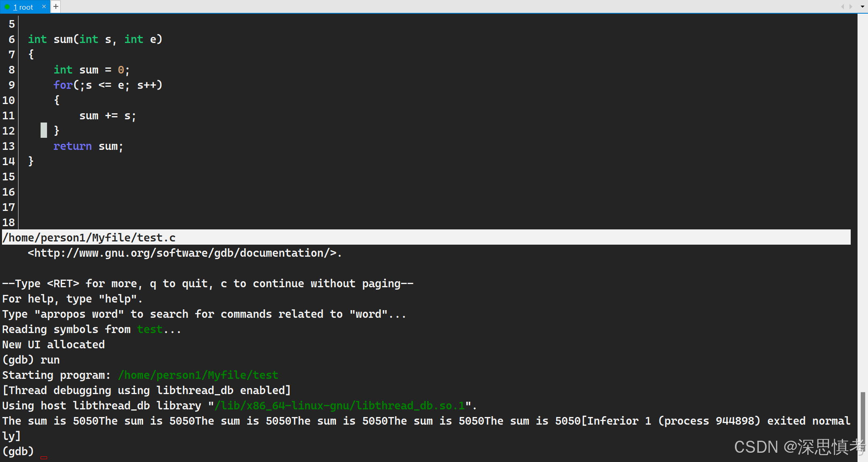868x462 pixels.
Task: Click the block cursor on line 12
Action: point(44,131)
